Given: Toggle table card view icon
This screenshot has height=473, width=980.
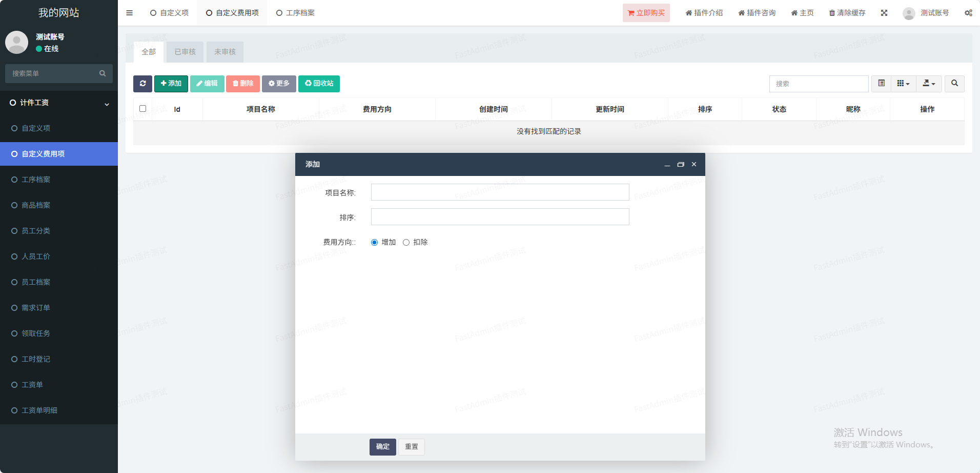Looking at the screenshot, I should pyautogui.click(x=881, y=84).
